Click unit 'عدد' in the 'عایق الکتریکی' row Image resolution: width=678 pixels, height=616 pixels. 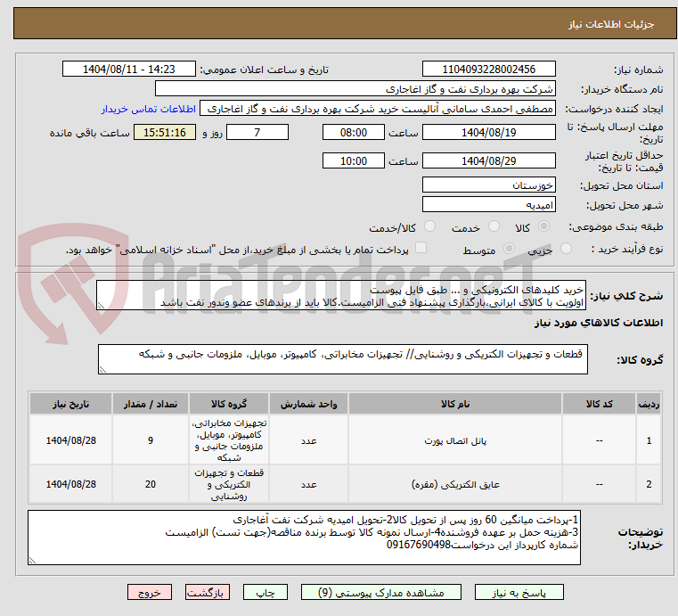pyautogui.click(x=308, y=484)
